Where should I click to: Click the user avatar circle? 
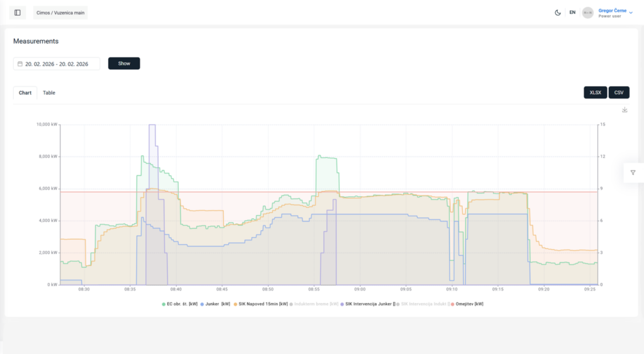tap(588, 13)
